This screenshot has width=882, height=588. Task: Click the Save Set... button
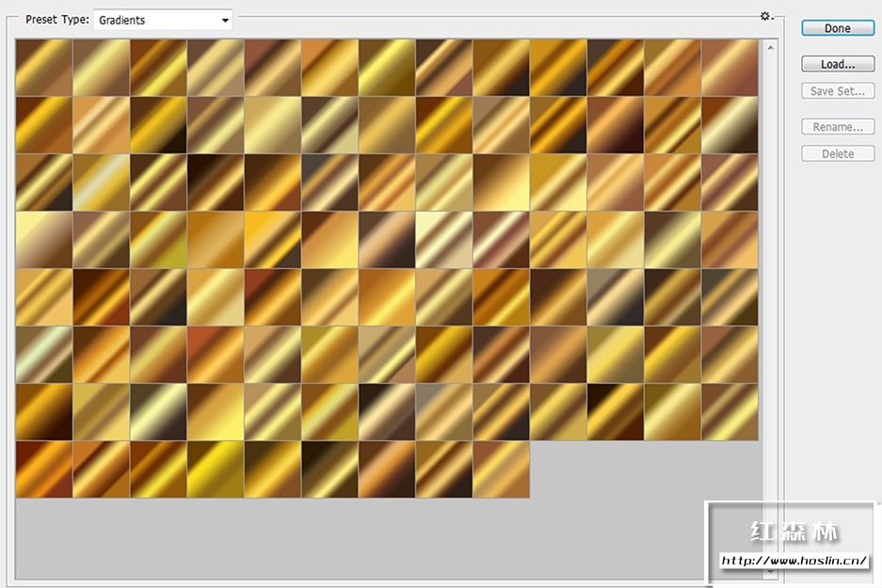pos(838,90)
